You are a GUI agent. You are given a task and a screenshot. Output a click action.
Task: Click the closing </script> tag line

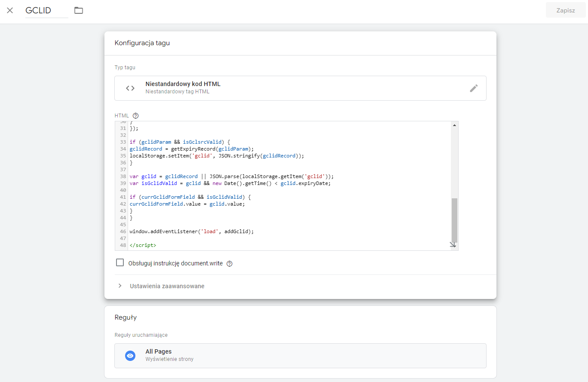tap(143, 245)
